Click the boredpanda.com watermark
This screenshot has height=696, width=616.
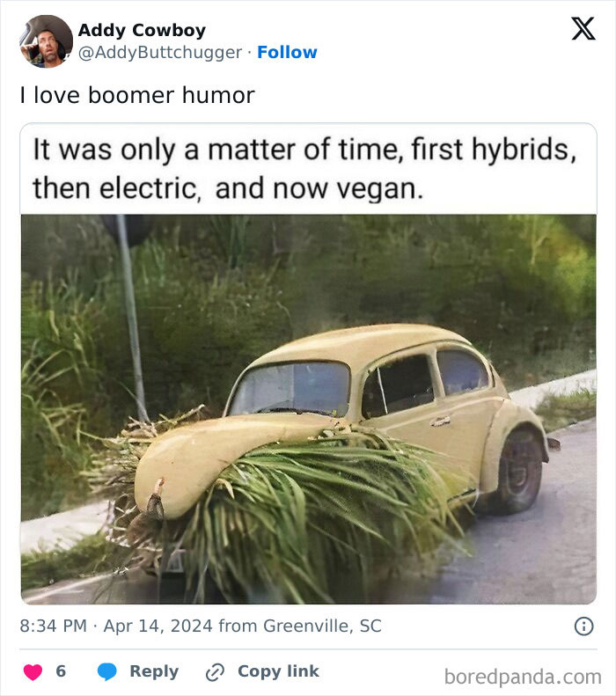tap(522, 677)
